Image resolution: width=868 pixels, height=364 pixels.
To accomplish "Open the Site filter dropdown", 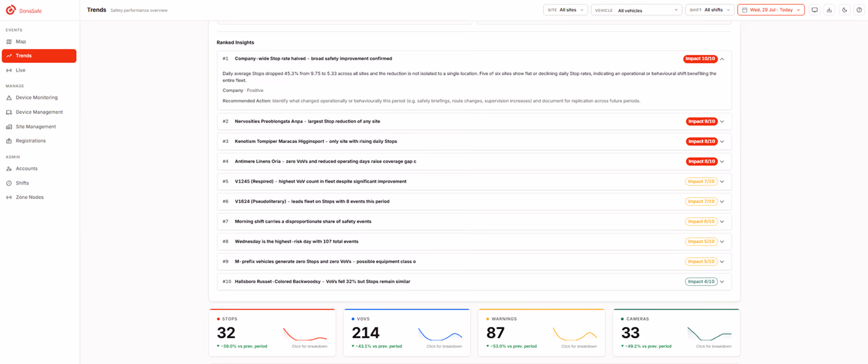I will pos(566,10).
